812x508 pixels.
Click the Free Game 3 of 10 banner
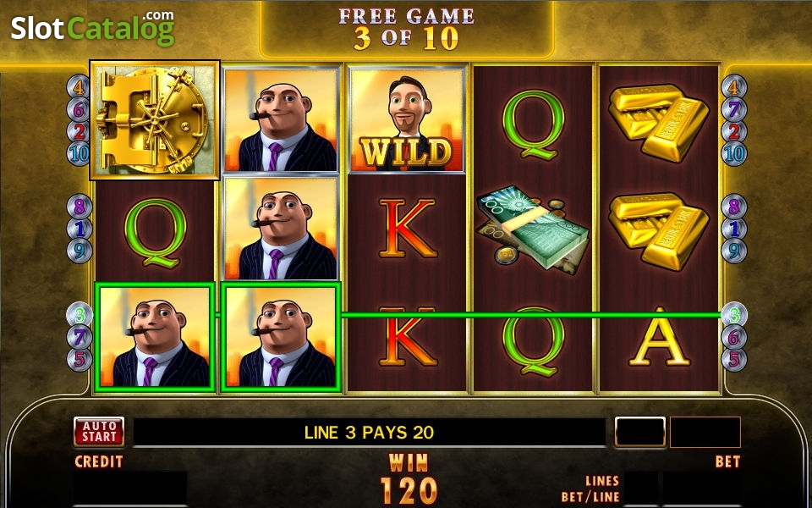[x=407, y=30]
